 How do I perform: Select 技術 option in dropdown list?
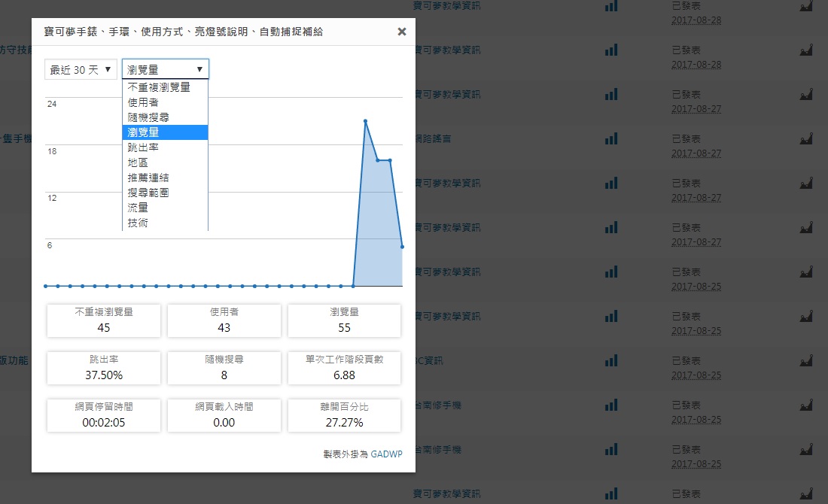[138, 223]
